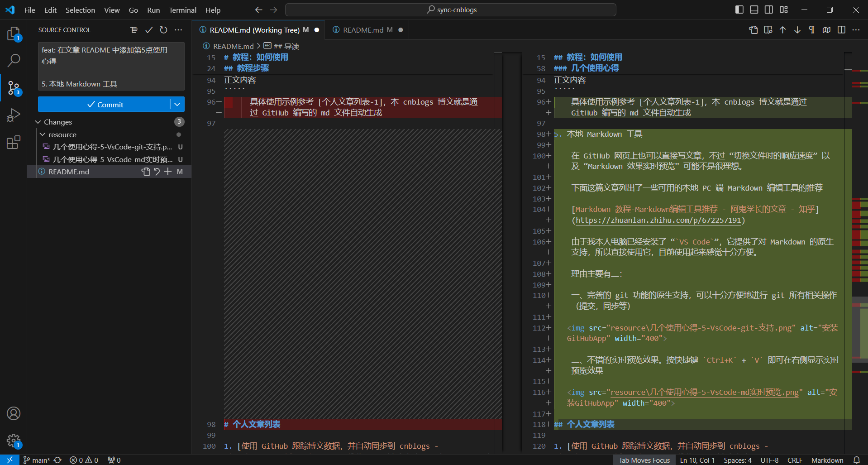
Task: Open Source Control more actions menu
Action: 178,30
